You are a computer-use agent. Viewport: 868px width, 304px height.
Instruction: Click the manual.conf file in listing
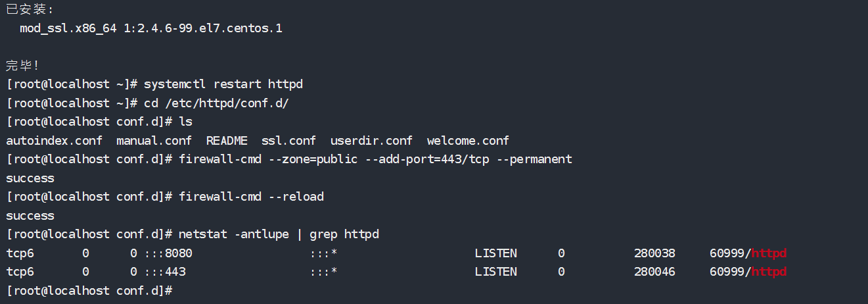click(x=154, y=141)
